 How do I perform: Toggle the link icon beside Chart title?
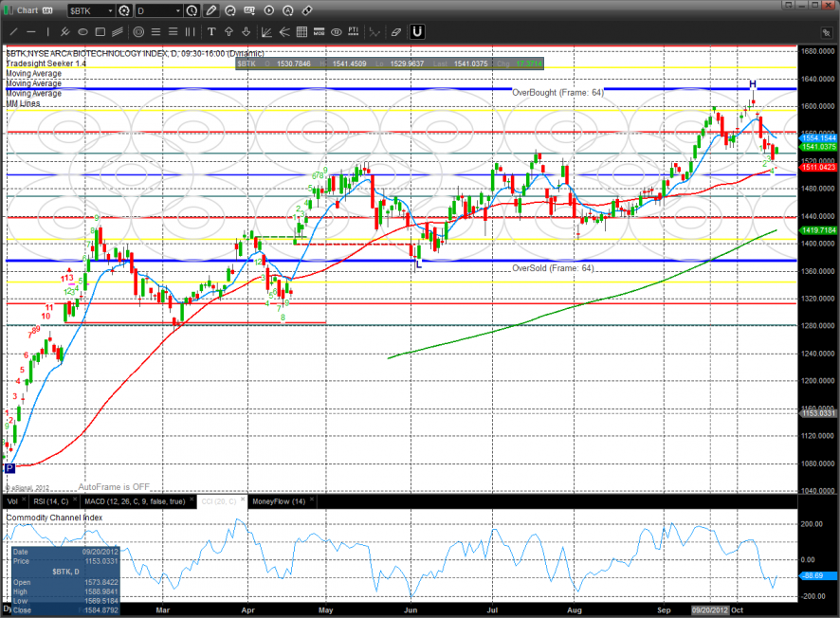tap(46, 10)
